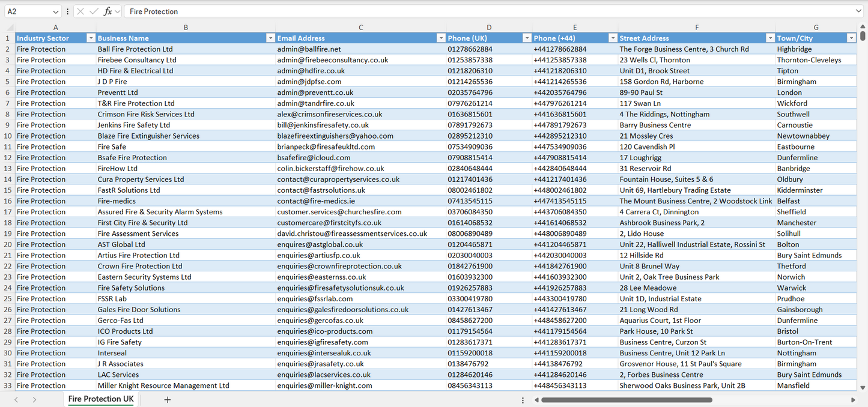Open the Street Address filter dropdown

770,38
